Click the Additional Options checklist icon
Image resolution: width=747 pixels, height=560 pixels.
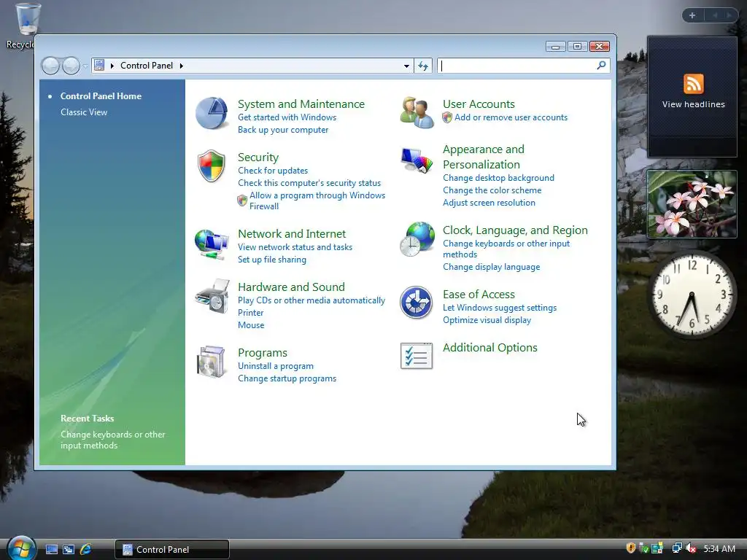coord(417,356)
